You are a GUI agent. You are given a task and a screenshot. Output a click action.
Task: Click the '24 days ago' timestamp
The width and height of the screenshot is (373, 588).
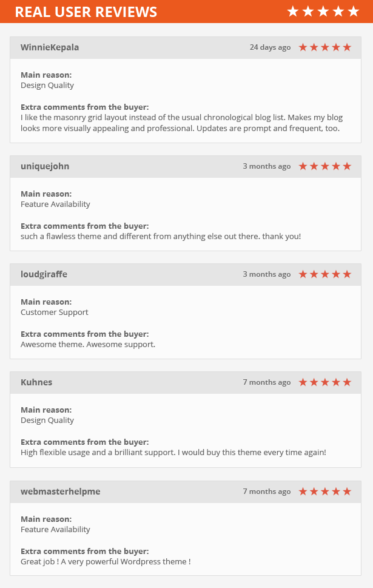pyautogui.click(x=271, y=47)
